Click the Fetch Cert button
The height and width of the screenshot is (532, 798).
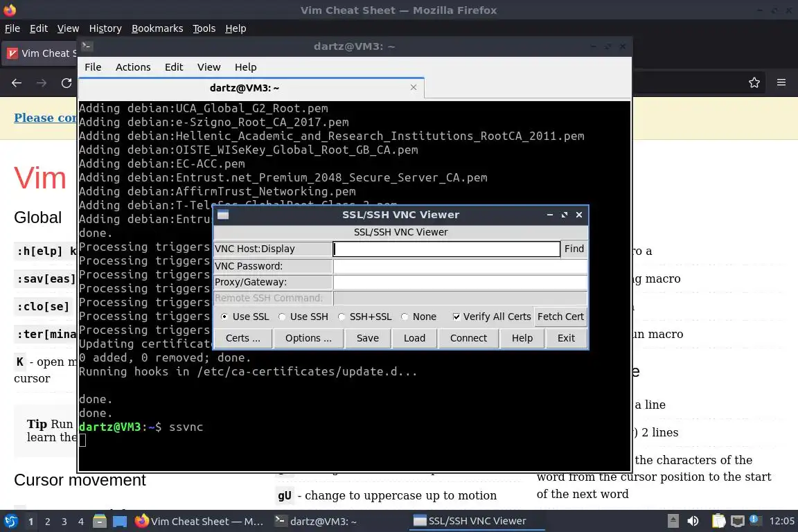coord(560,317)
